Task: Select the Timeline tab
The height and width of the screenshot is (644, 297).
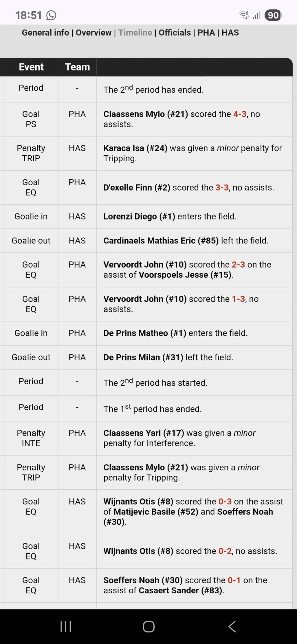Action: tap(135, 33)
